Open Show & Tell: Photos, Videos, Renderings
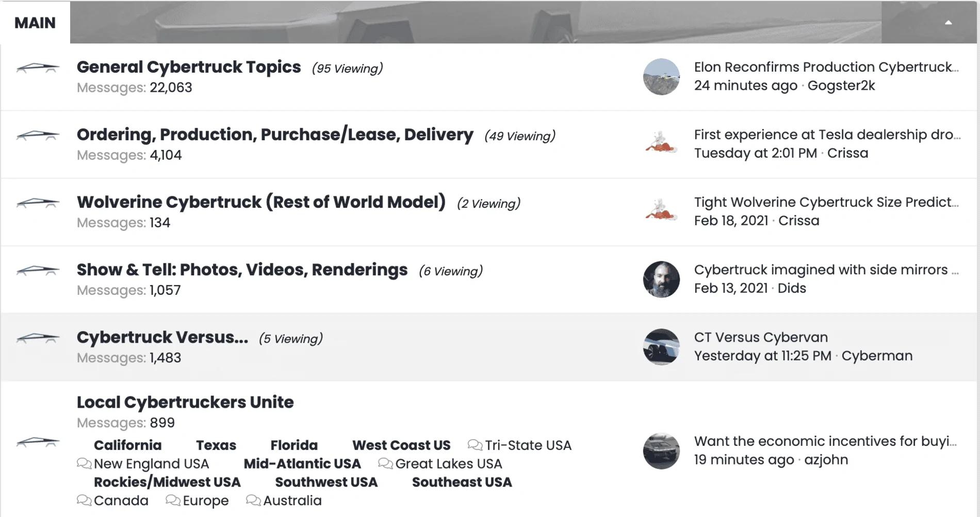Screen dimensions: 980x517 pyautogui.click(x=242, y=270)
